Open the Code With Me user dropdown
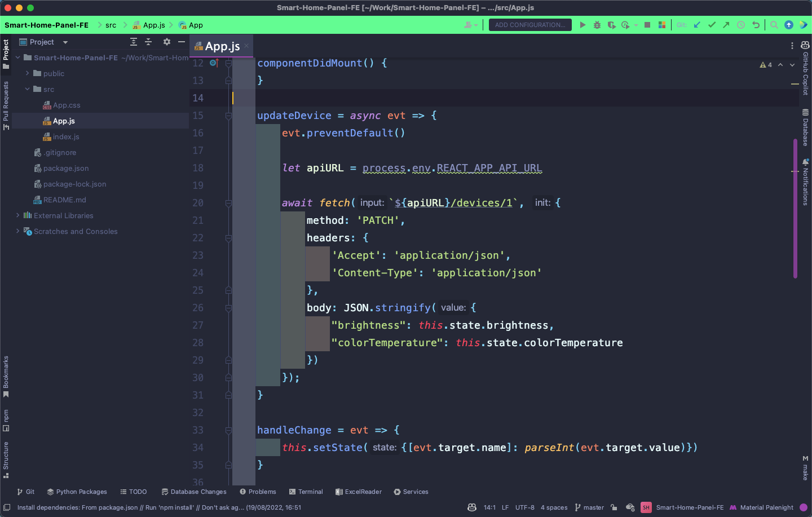Viewport: 812px width, 517px height. coord(471,25)
